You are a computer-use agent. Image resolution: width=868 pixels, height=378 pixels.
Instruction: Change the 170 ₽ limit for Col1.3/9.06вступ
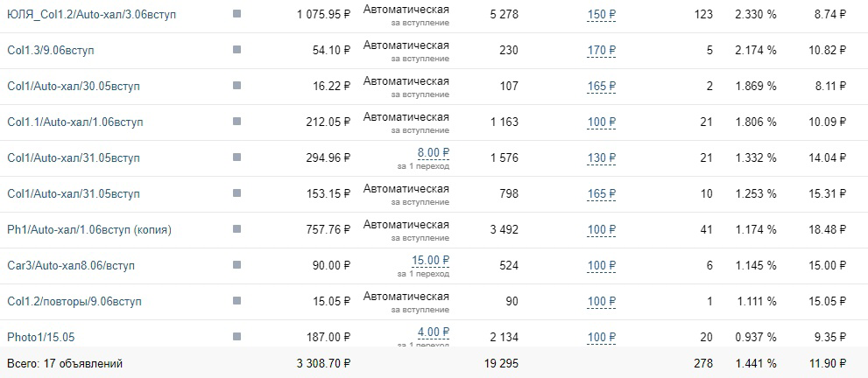601,50
